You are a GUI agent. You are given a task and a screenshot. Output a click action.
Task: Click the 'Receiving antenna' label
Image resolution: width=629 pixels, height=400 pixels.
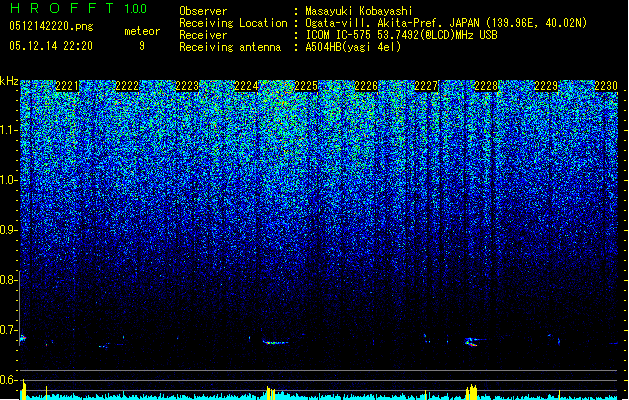point(230,47)
